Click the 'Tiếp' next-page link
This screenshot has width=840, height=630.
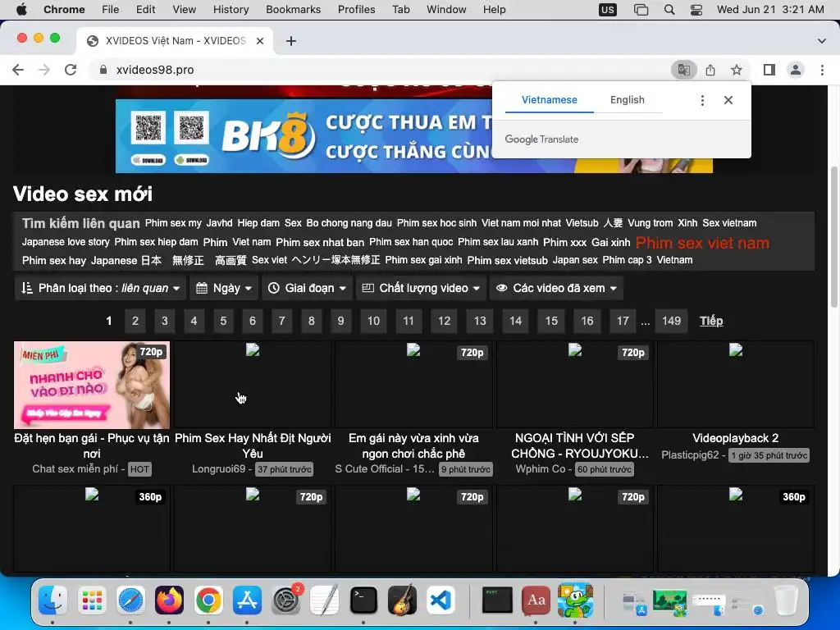click(x=711, y=321)
